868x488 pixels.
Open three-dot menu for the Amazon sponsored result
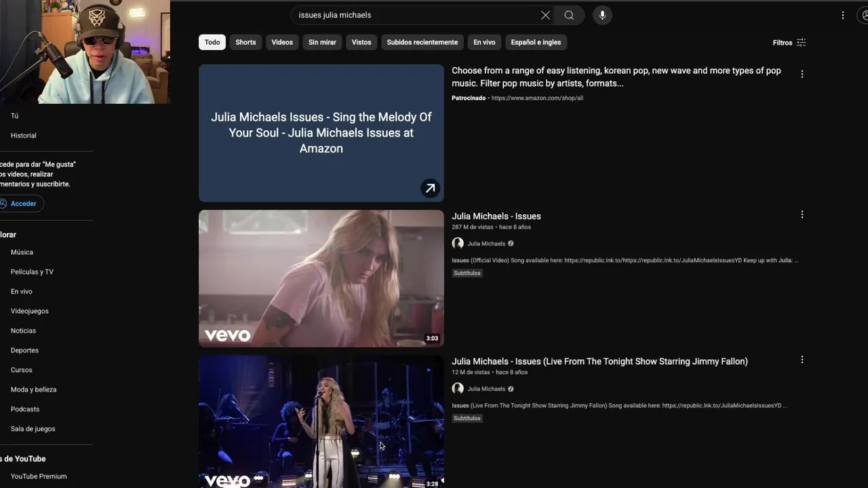point(802,74)
